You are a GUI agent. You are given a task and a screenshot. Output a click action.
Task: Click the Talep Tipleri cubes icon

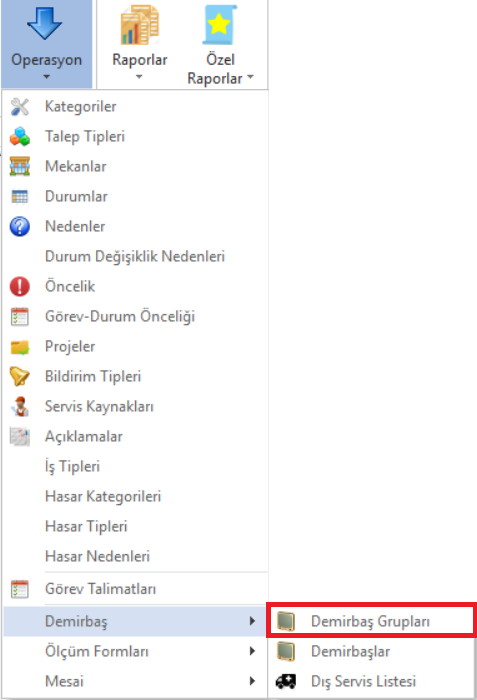point(20,137)
